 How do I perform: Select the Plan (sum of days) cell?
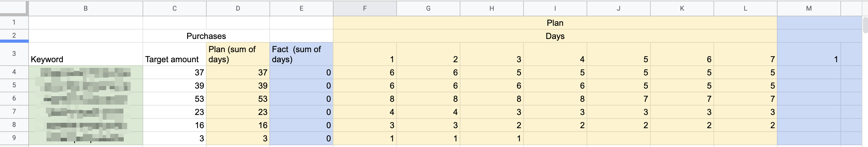tap(237, 54)
